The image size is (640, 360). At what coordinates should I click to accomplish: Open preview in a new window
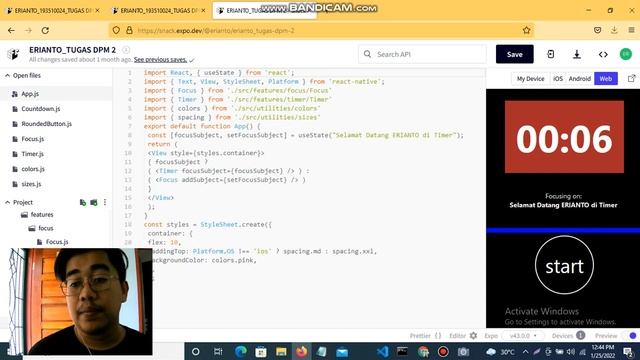point(631,78)
